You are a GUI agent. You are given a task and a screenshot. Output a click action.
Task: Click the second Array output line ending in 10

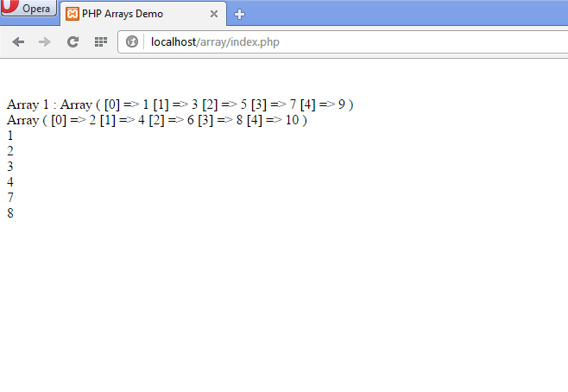(x=157, y=120)
